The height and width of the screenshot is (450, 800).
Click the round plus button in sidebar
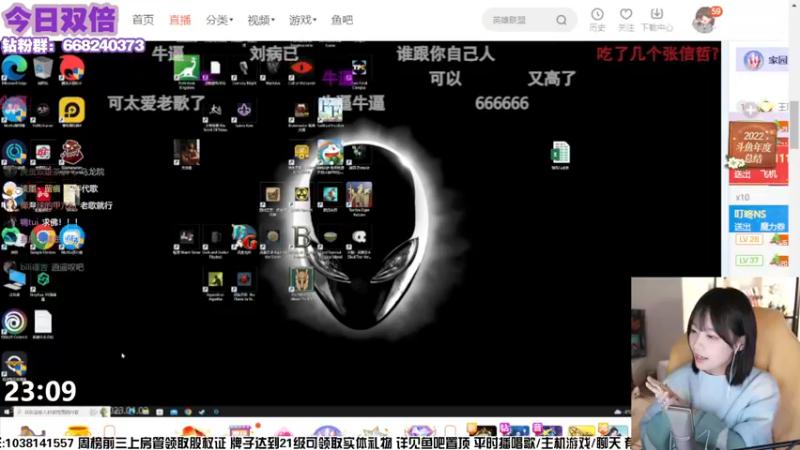tap(750, 109)
